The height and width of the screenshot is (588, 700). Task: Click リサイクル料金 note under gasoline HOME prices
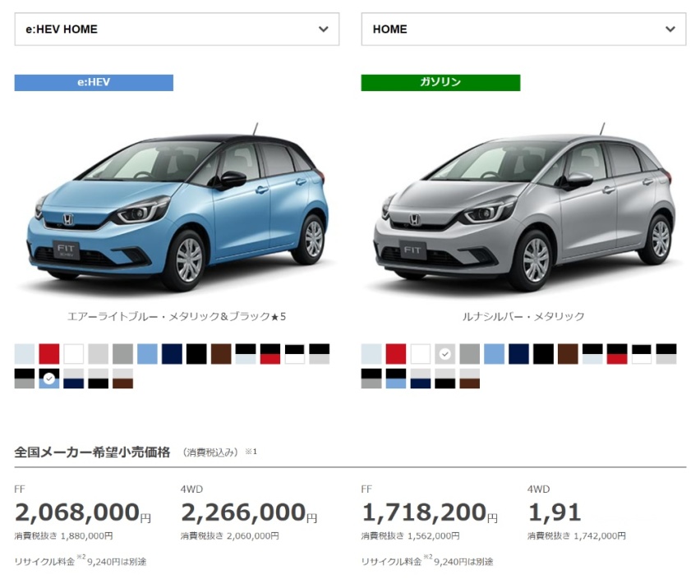click(x=427, y=561)
